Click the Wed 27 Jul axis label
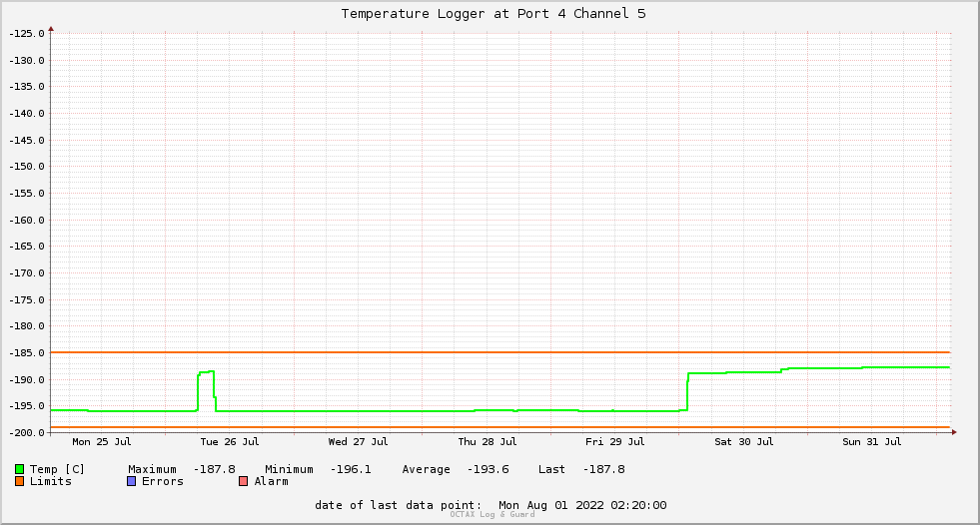980x525 pixels. pos(358,442)
